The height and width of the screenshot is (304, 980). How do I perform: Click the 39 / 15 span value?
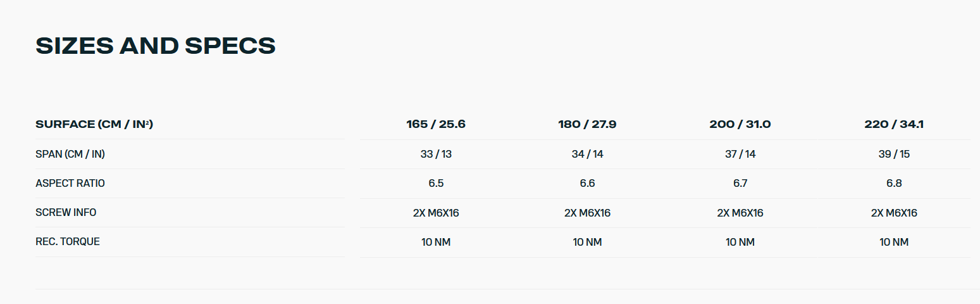point(894,154)
